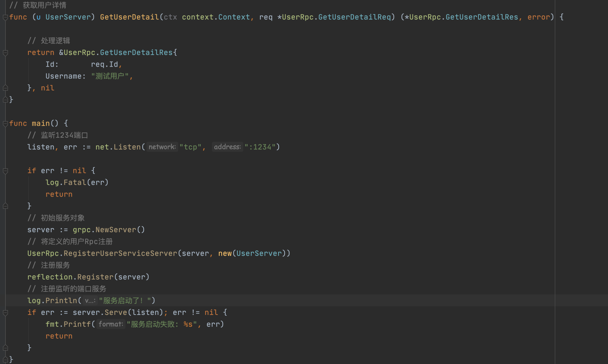Click GetUserDetailReq type in function signature

(x=354, y=17)
